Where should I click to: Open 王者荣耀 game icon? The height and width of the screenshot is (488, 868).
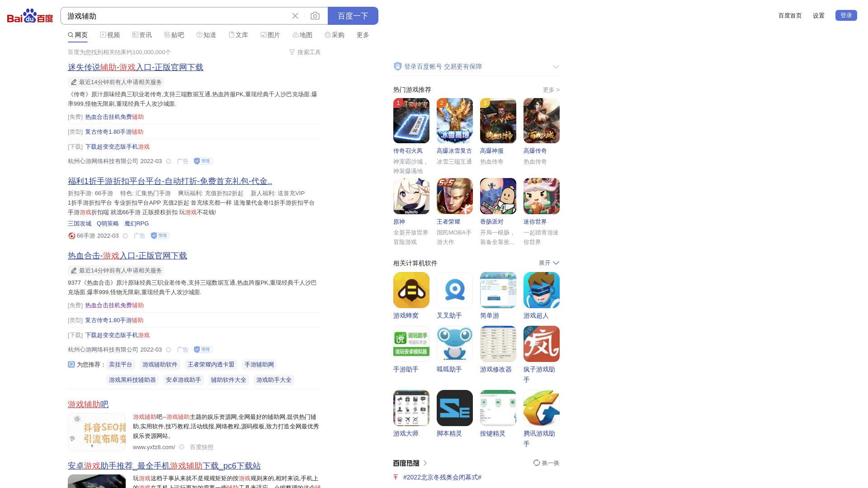coord(455,196)
